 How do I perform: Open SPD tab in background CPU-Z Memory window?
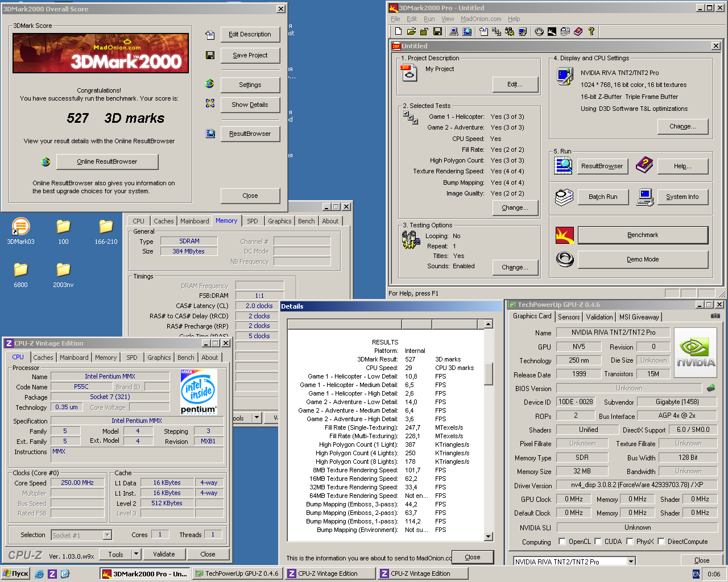click(253, 221)
